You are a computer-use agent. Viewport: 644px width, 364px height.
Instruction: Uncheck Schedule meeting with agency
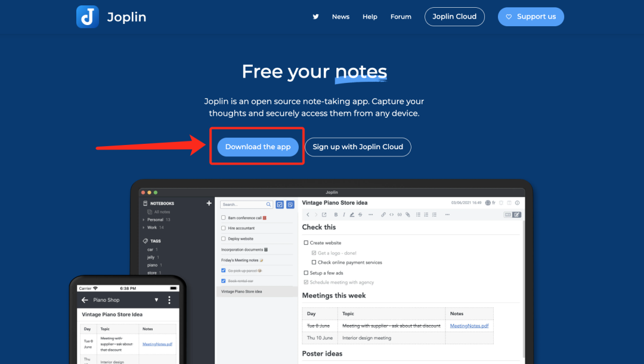click(306, 282)
